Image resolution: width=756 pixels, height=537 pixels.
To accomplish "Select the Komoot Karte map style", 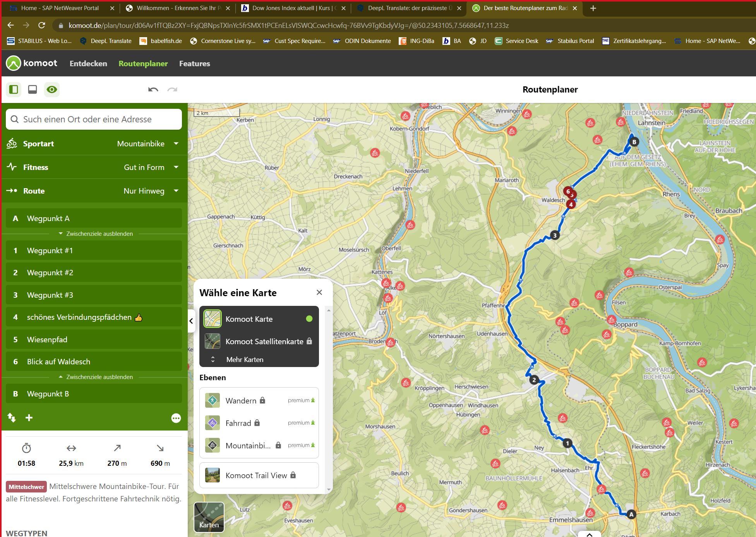I will 259,319.
